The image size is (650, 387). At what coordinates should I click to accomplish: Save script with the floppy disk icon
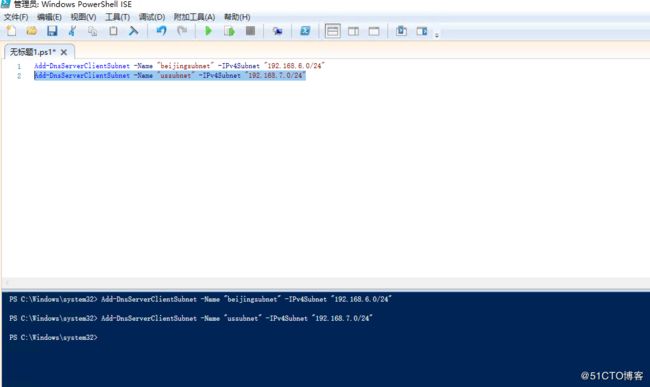click(x=52, y=31)
